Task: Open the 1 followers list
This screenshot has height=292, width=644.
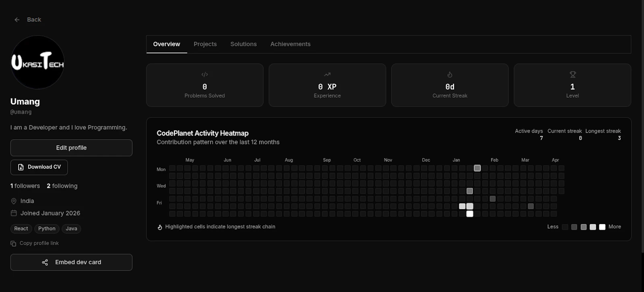Action: (x=25, y=186)
